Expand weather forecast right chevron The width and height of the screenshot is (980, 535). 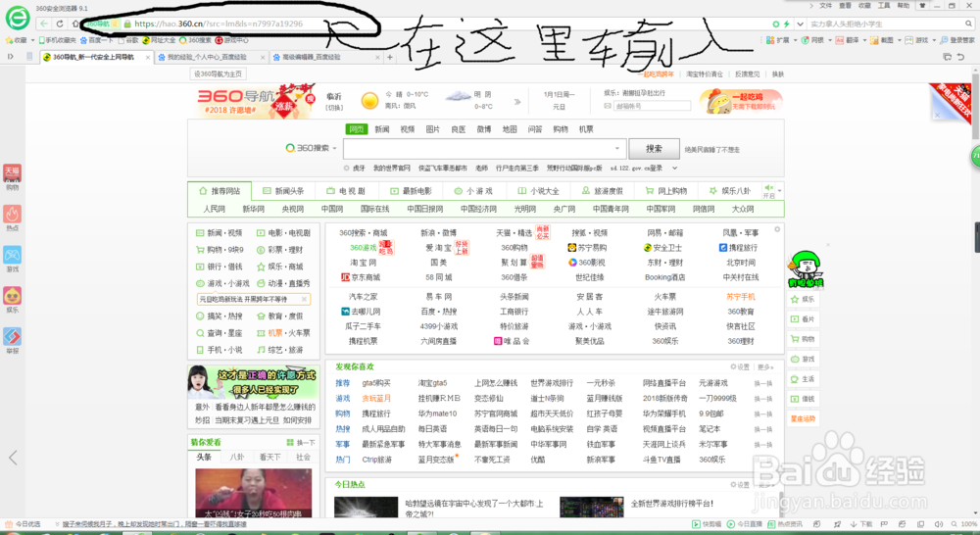point(516,101)
